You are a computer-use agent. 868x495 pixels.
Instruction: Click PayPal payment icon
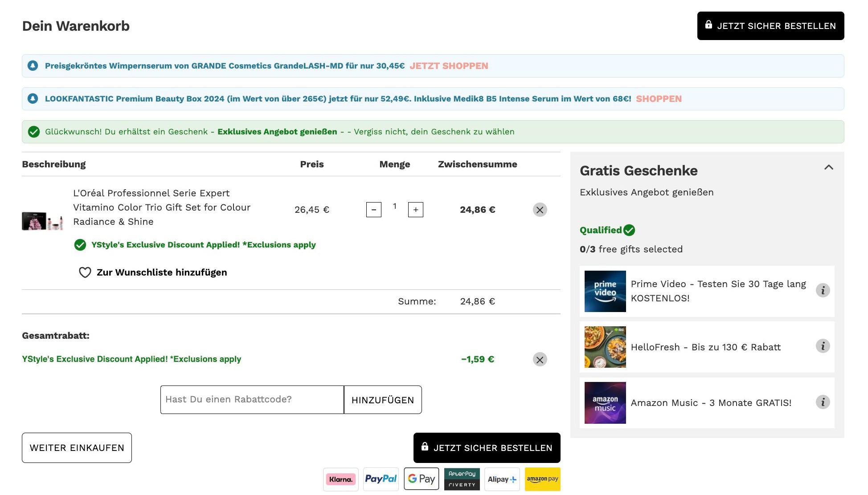click(381, 479)
